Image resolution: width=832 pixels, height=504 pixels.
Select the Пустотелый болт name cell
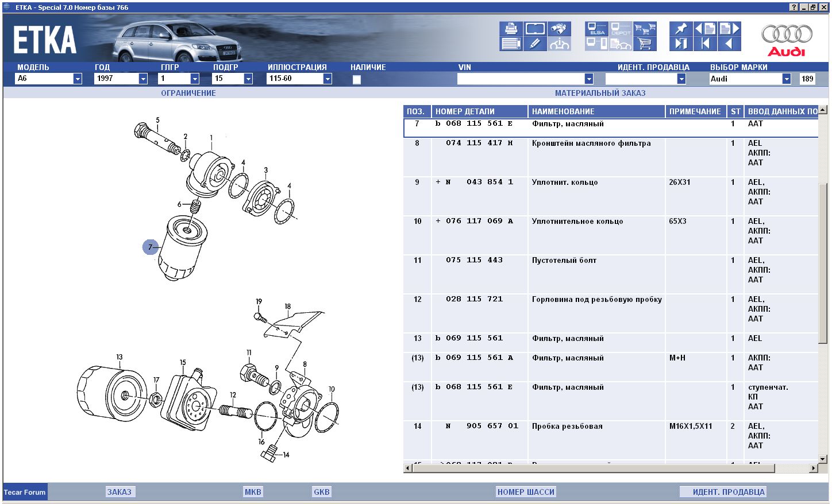tap(564, 261)
